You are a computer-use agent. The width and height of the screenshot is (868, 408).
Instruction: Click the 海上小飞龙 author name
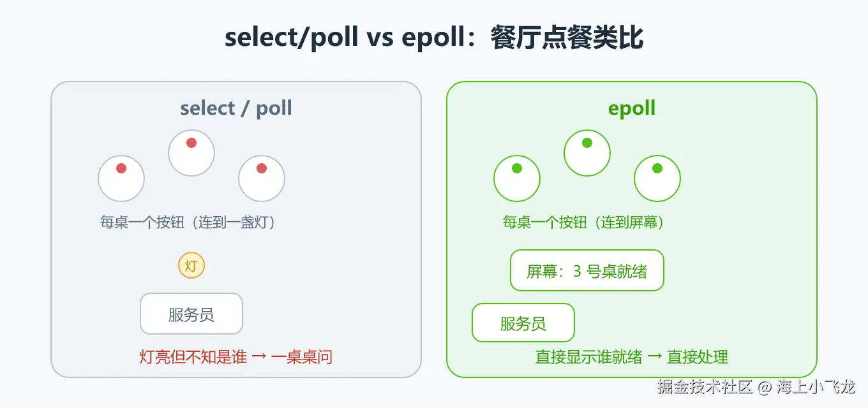tap(816, 386)
